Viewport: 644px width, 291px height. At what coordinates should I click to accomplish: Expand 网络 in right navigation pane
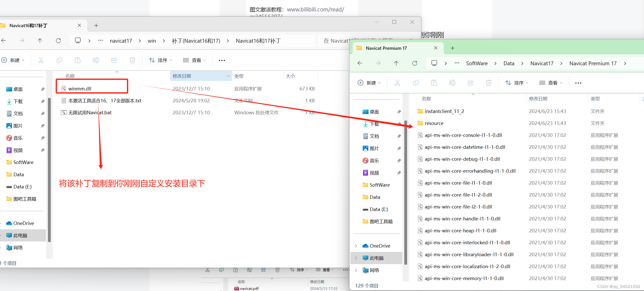point(356,270)
